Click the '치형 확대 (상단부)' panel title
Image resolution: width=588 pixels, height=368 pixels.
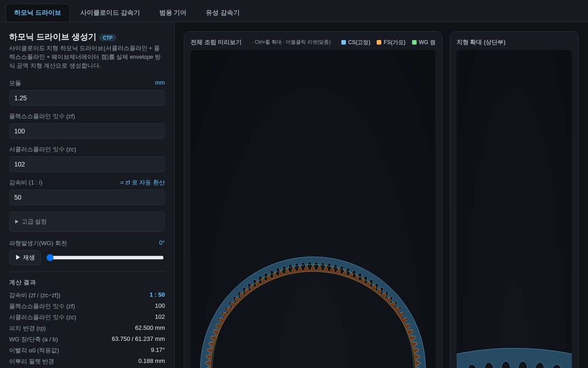[x=481, y=42]
